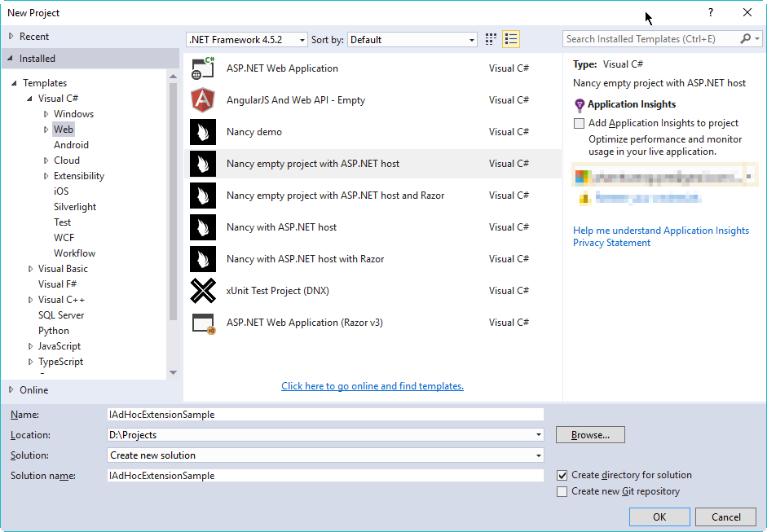Select the Test template category
767x532 pixels.
[62, 222]
